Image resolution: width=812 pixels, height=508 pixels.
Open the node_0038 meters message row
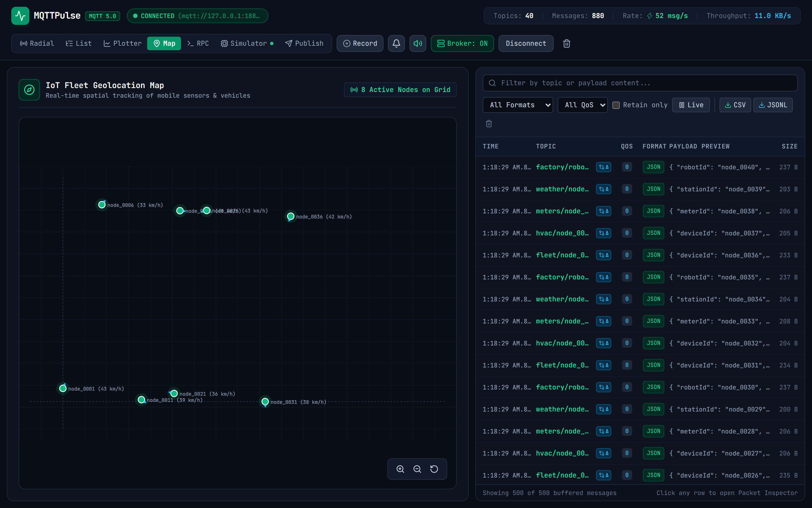pyautogui.click(x=640, y=211)
